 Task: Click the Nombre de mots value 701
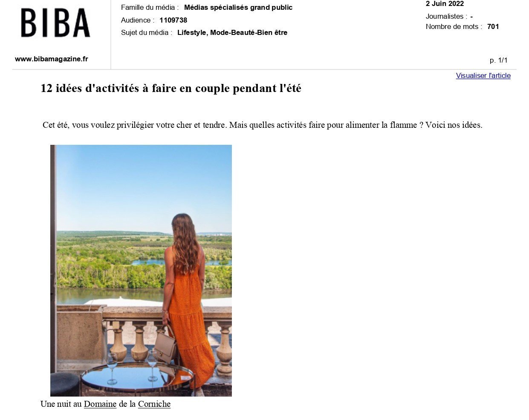coord(493,26)
